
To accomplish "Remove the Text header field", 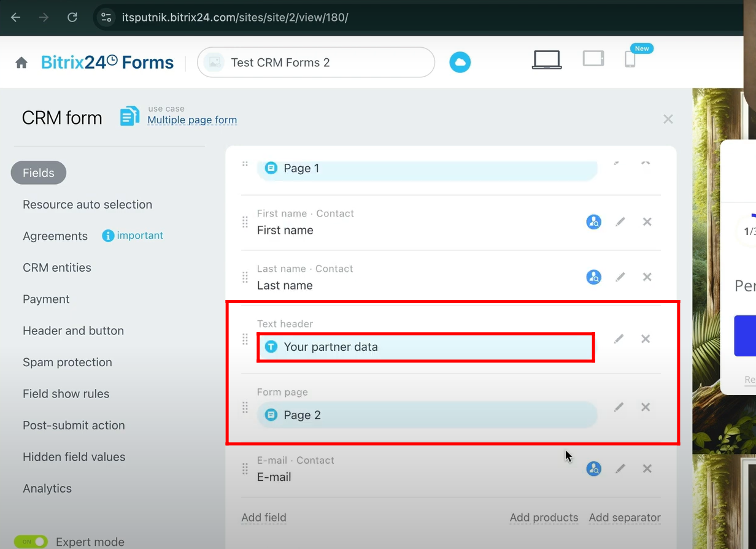I will 646,339.
